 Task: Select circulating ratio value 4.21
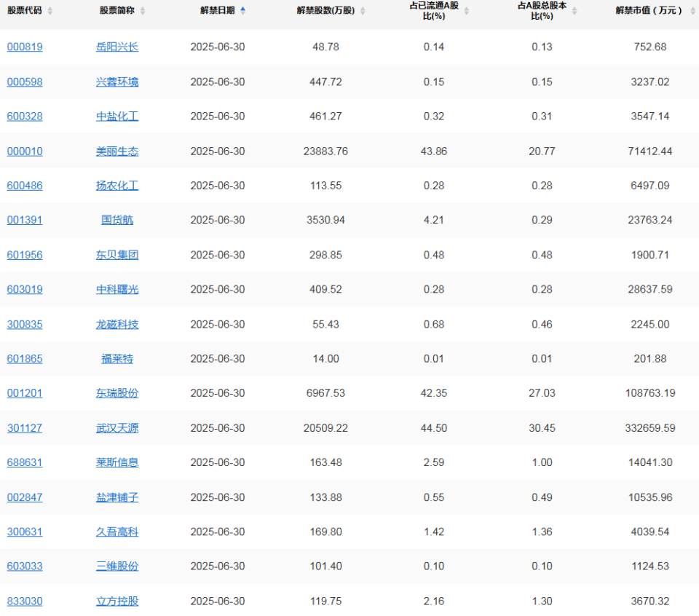click(434, 220)
